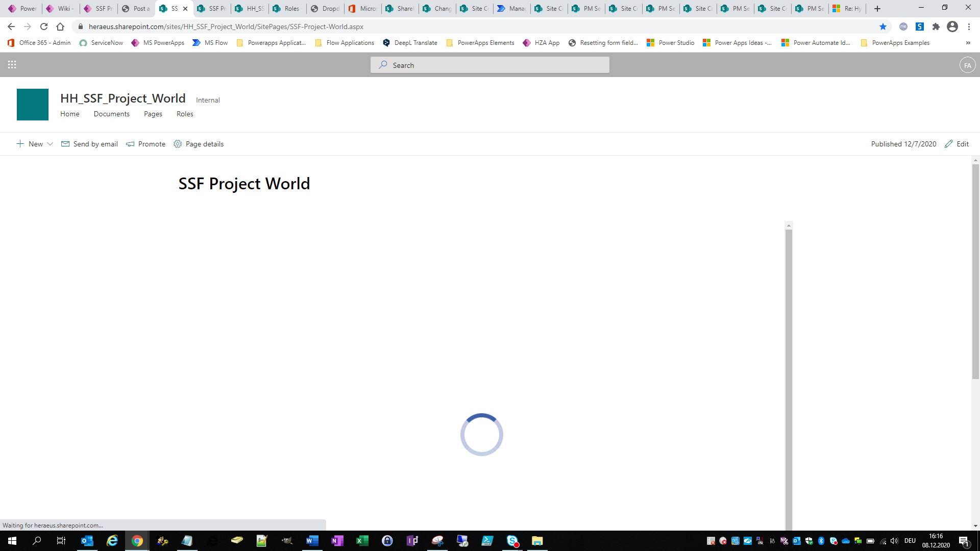Open Page details panel
The image size is (980, 551).
pos(199,144)
